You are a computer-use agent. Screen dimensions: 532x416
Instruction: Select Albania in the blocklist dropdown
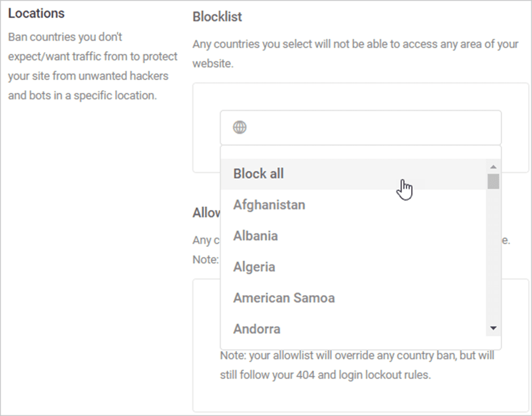[x=353, y=236]
